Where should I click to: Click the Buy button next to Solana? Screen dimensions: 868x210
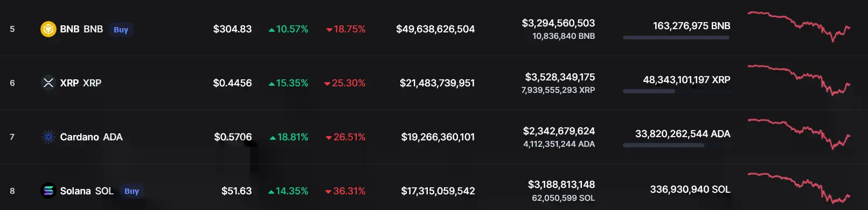pyautogui.click(x=131, y=191)
